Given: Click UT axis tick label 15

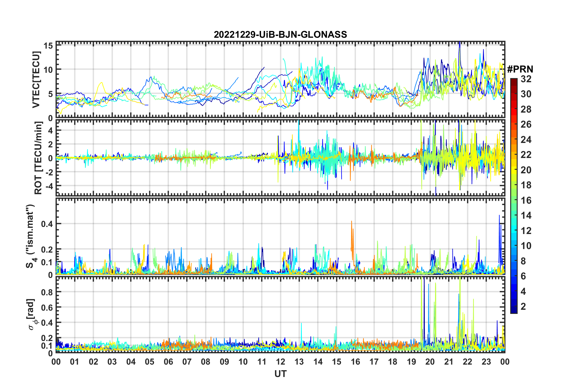Looking at the screenshot, I should [337, 362].
